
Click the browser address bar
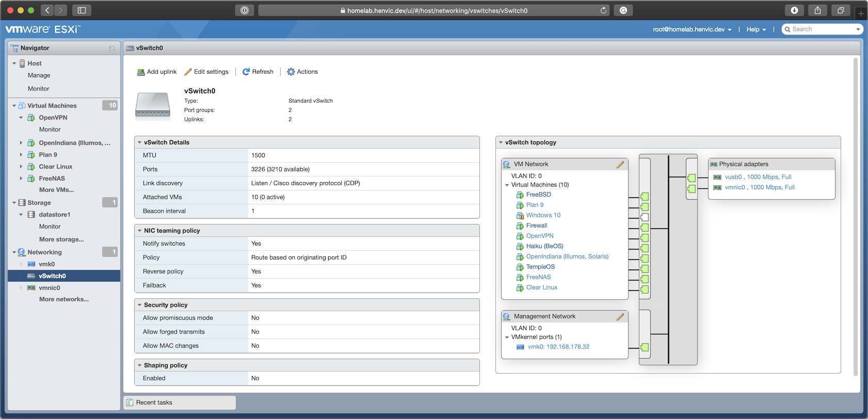coord(434,10)
